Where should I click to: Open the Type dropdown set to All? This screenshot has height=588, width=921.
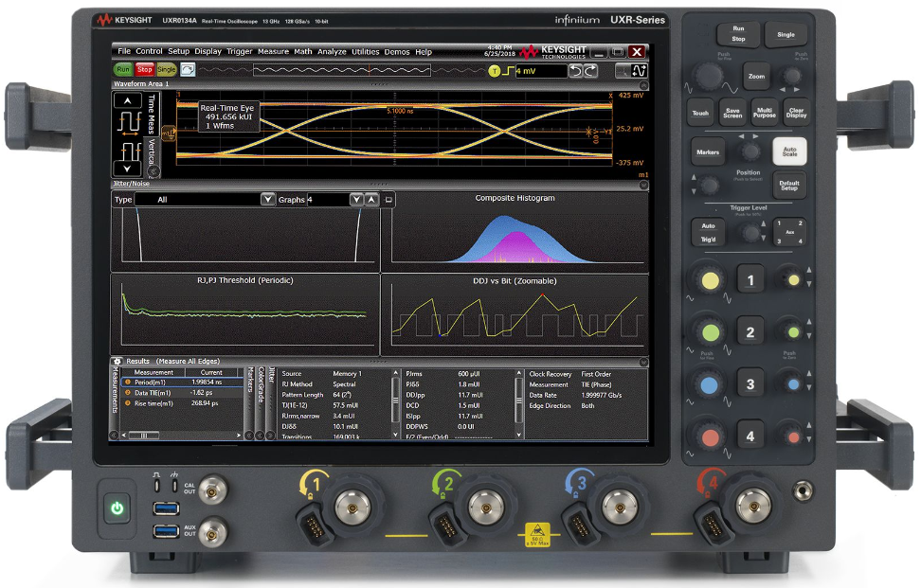pyautogui.click(x=268, y=200)
